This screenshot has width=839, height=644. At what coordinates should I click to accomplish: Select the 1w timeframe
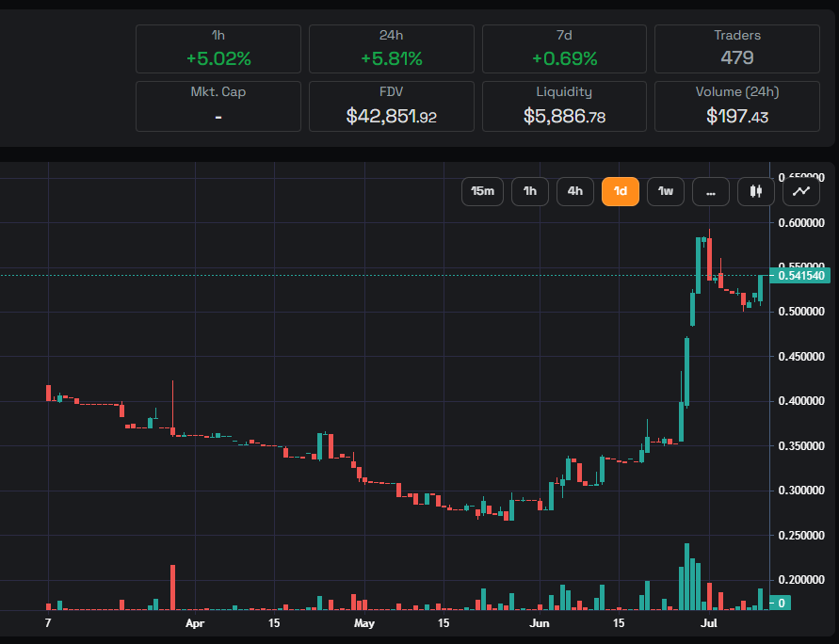[666, 191]
